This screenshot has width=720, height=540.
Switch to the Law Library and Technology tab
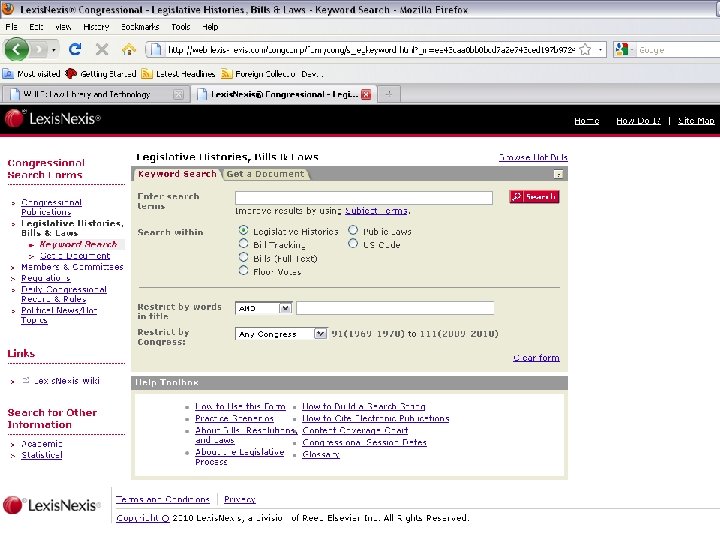87,94
